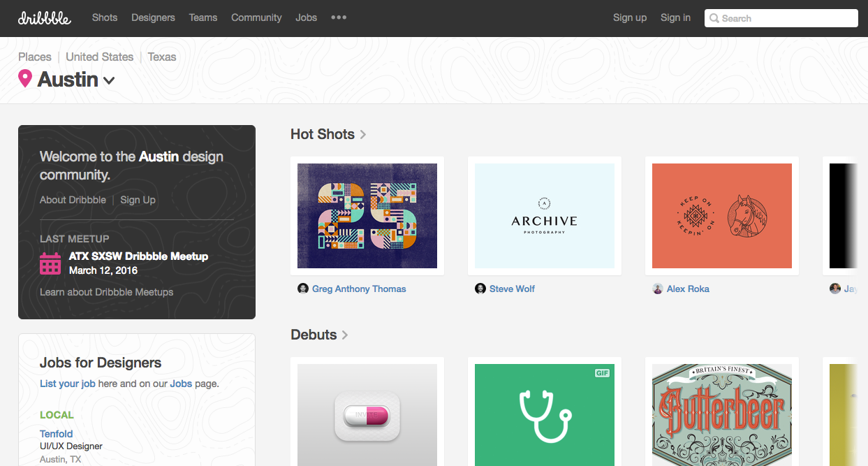Go to United States breadcrumb
The width and height of the screenshot is (868, 466).
(99, 57)
